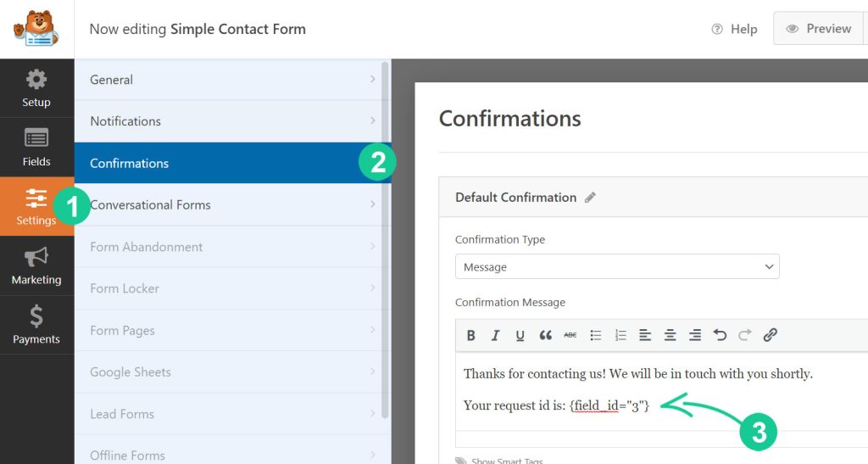Open the Help link
Image resolution: width=868 pixels, height=464 pixels.
[x=734, y=29]
